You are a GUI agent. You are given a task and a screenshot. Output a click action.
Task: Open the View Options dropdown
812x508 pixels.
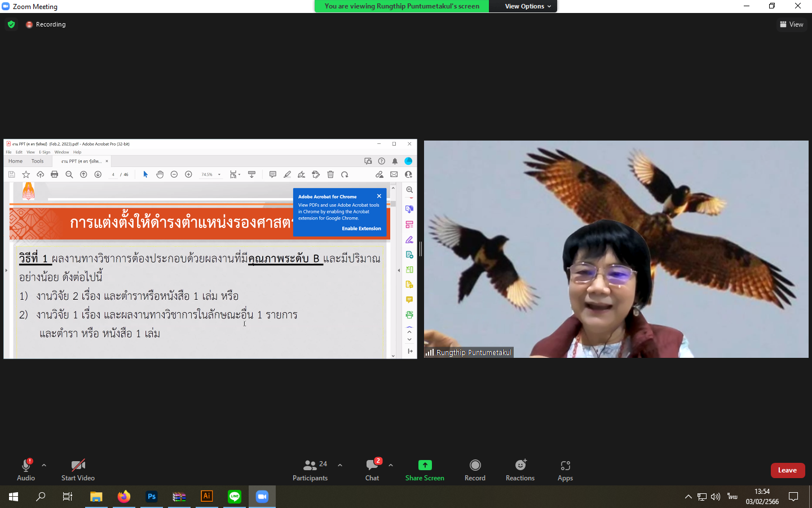click(x=527, y=6)
